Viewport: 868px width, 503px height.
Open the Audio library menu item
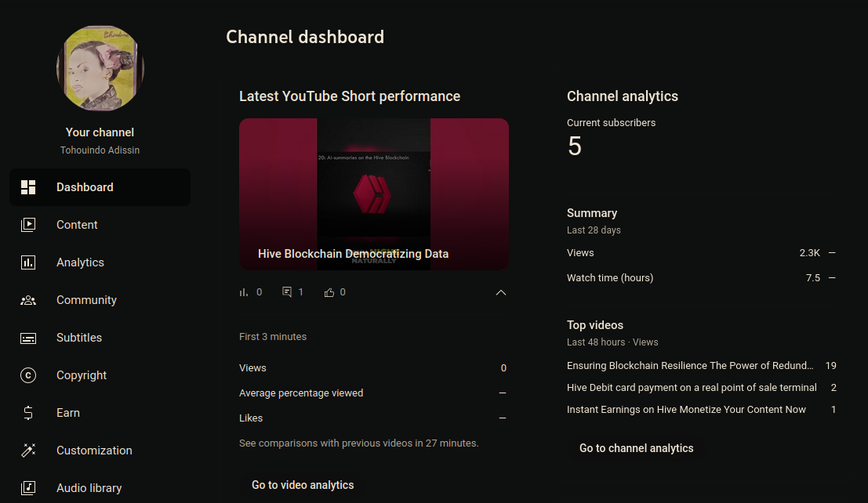(x=100, y=488)
